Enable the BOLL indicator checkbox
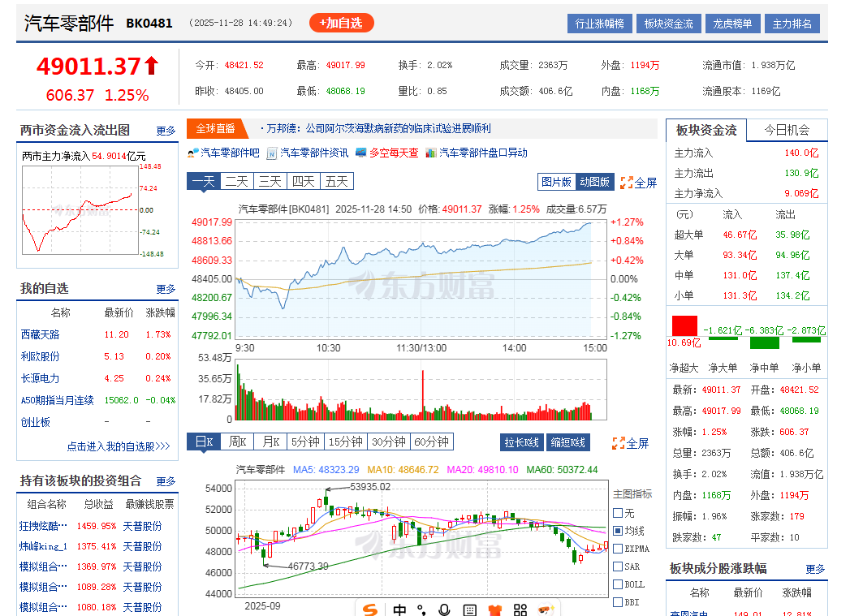Image resolution: width=850 pixels, height=616 pixels. (618, 584)
